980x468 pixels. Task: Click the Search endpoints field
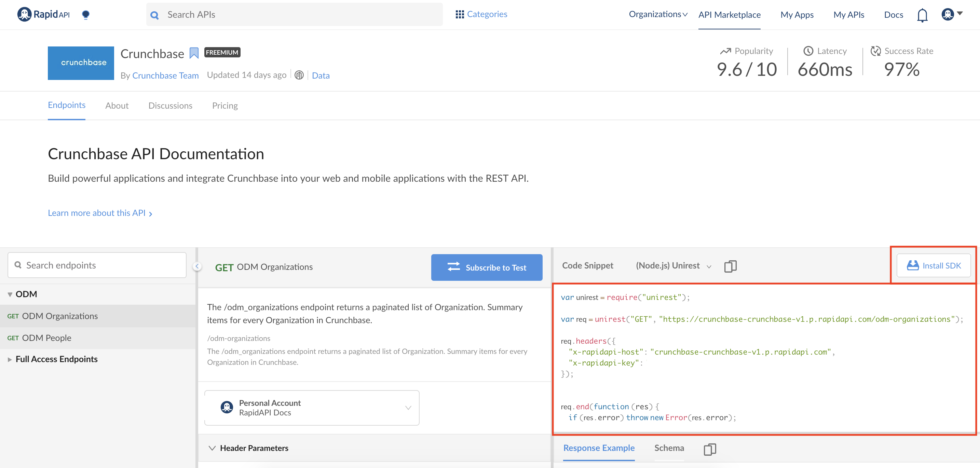[x=97, y=265]
